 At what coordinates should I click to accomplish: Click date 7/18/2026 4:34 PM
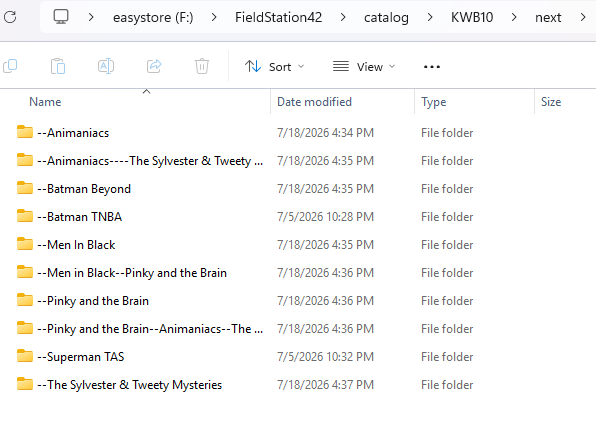(325, 133)
